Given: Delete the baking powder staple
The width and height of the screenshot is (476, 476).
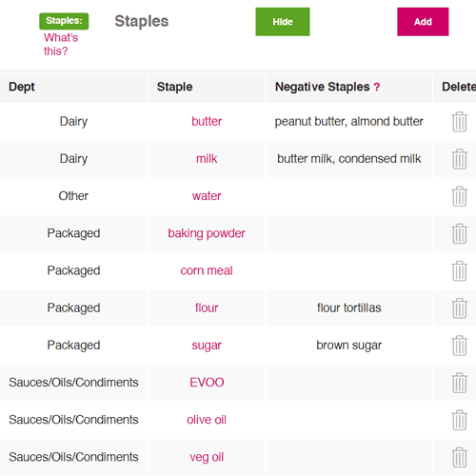Looking at the screenshot, I should coord(459,233).
